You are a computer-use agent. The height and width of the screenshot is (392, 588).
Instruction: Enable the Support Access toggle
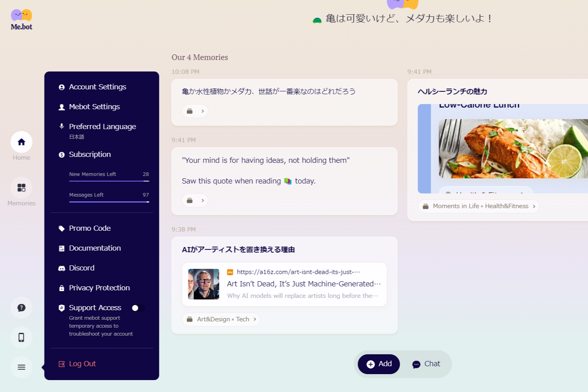point(138,308)
